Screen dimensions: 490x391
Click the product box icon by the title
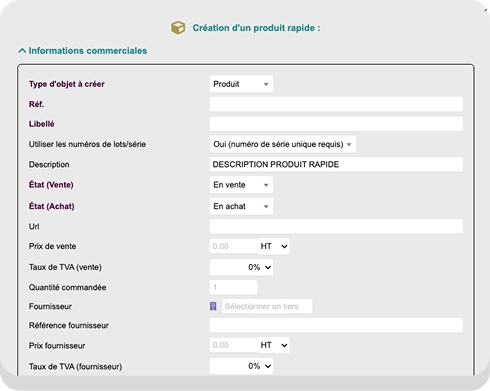click(x=178, y=28)
